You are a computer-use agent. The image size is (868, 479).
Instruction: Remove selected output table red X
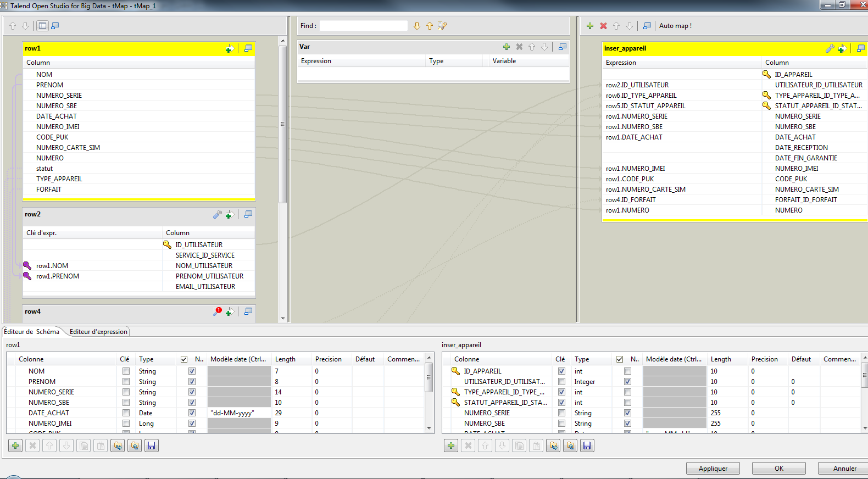(x=603, y=26)
